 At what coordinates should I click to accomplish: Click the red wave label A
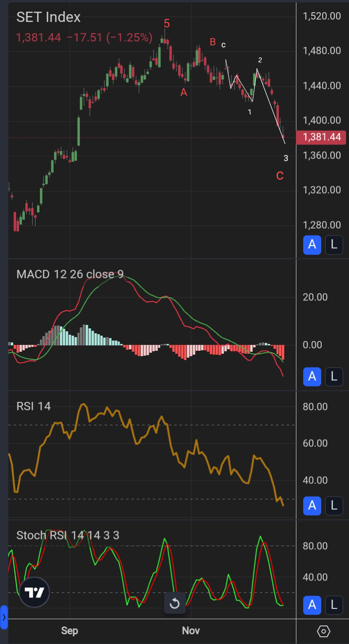point(184,92)
